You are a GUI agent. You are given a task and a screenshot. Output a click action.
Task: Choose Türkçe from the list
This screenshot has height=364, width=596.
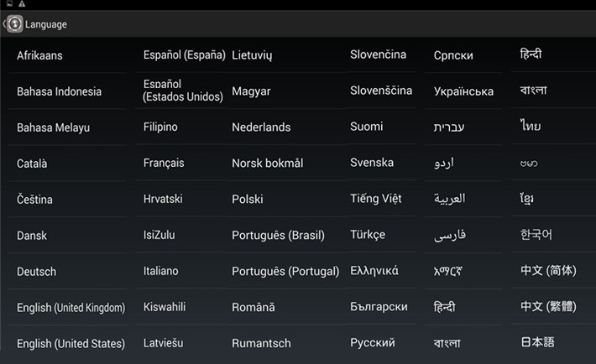[368, 235]
